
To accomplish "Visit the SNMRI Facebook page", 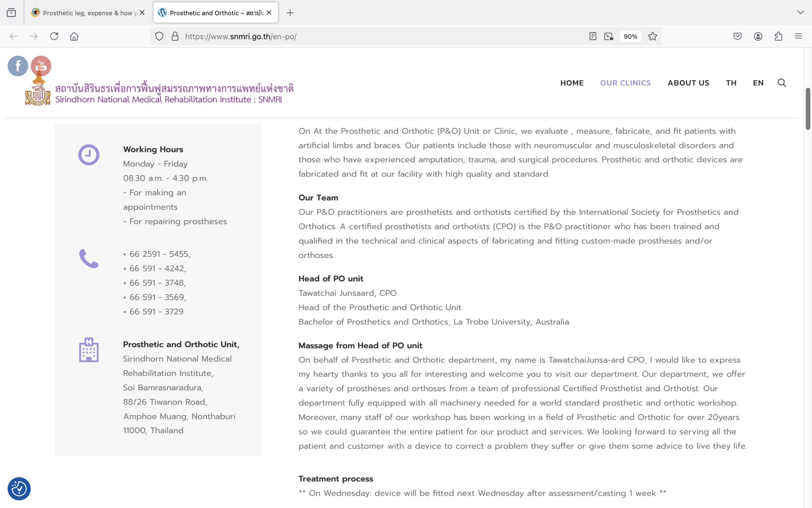I will 18,66.
